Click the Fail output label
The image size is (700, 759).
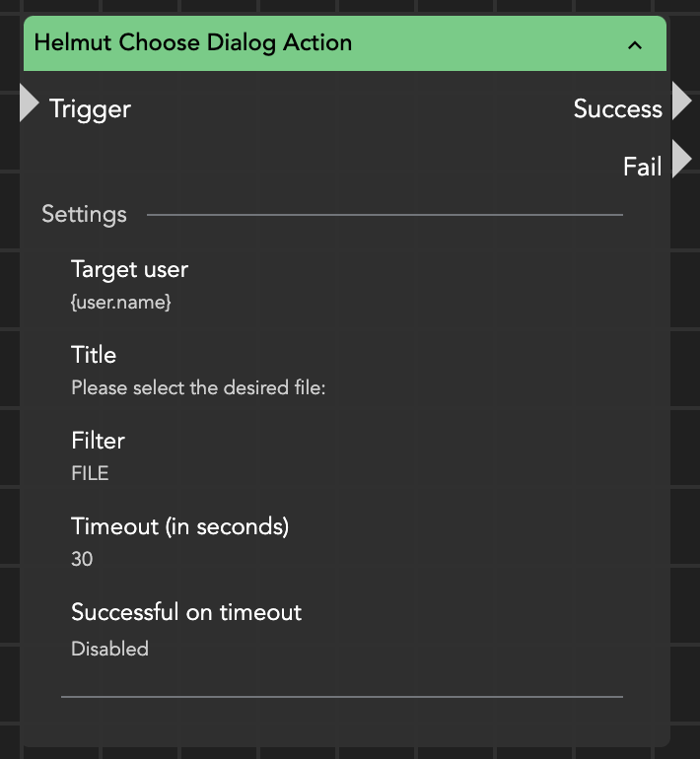[642, 167]
